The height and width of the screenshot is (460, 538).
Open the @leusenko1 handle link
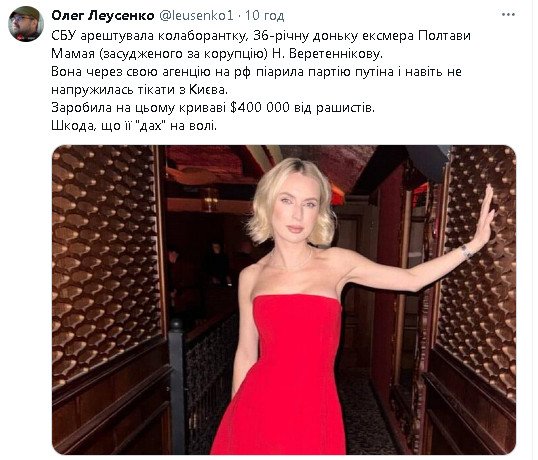coord(196,15)
